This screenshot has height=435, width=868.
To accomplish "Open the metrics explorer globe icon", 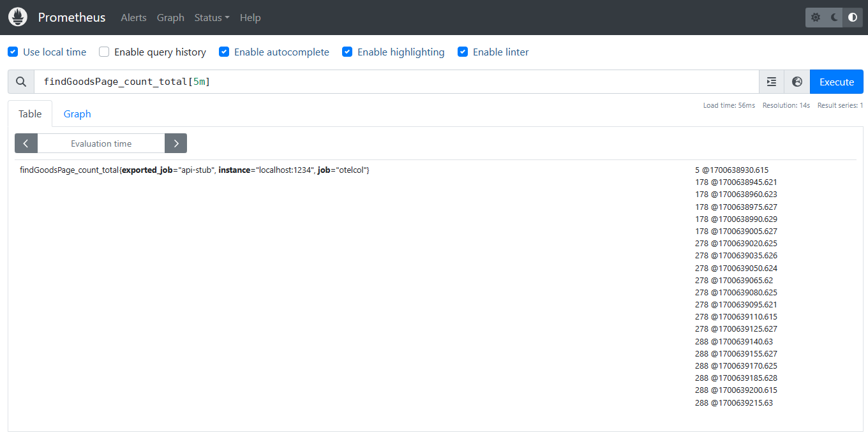I will 797,82.
